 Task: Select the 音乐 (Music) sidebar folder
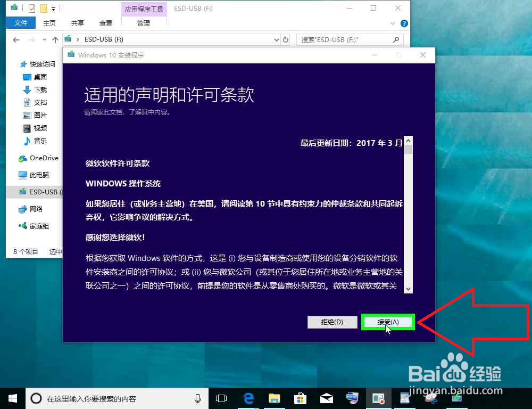(35, 141)
